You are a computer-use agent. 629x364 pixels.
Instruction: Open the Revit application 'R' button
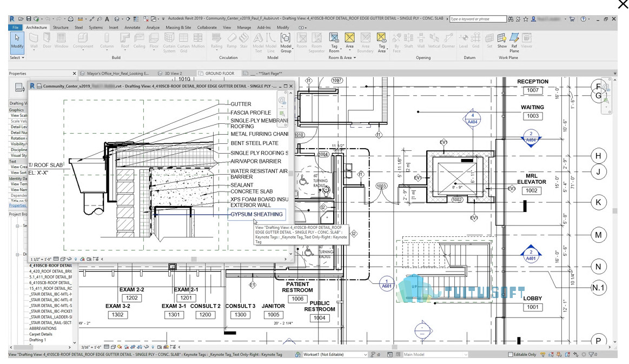click(x=12, y=18)
